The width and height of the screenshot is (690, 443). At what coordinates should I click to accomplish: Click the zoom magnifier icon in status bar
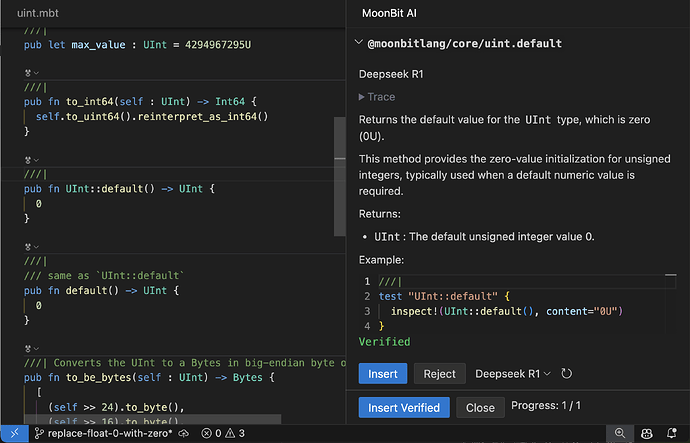tap(620, 433)
